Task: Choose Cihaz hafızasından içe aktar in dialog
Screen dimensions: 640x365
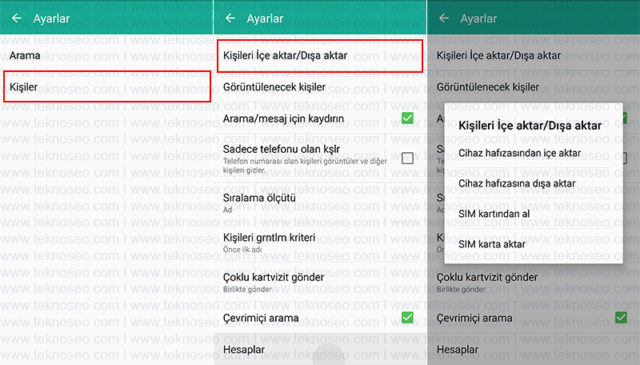Action: (533, 153)
